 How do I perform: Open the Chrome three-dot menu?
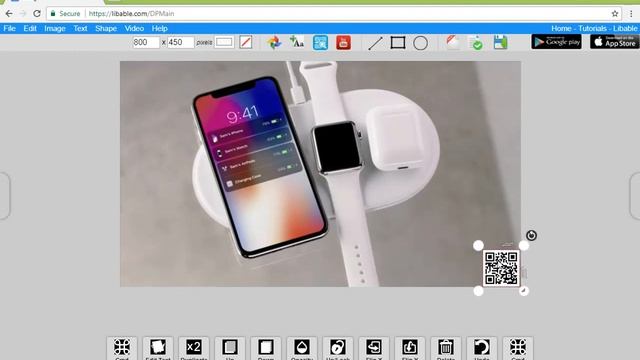click(x=631, y=13)
